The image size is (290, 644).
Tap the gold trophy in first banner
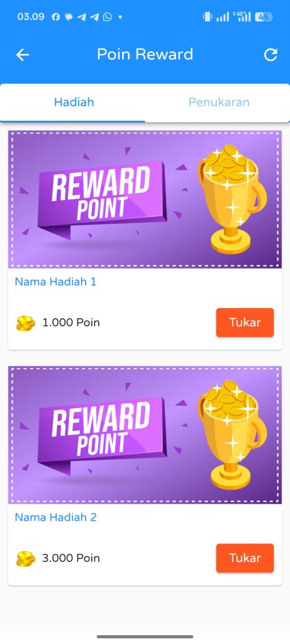(231, 199)
